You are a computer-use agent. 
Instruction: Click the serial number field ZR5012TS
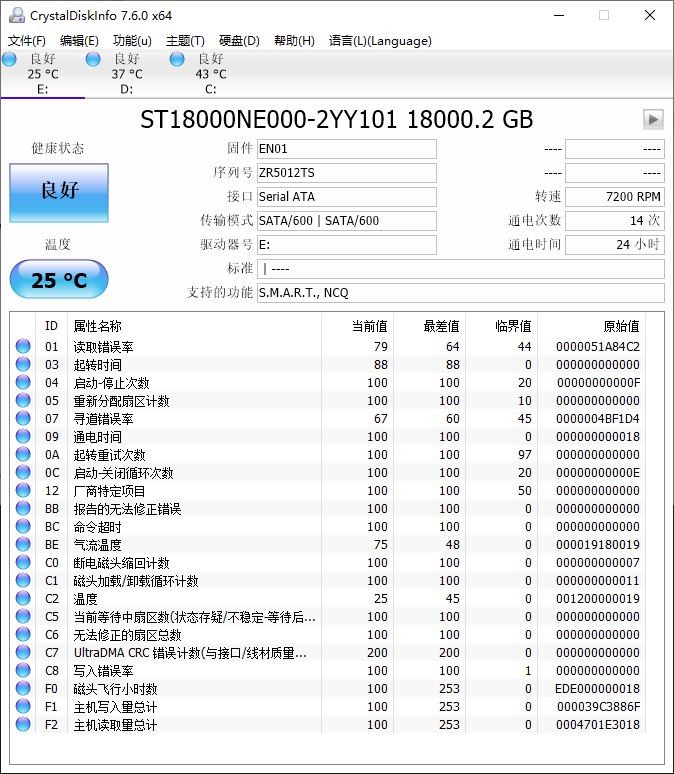[x=346, y=173]
